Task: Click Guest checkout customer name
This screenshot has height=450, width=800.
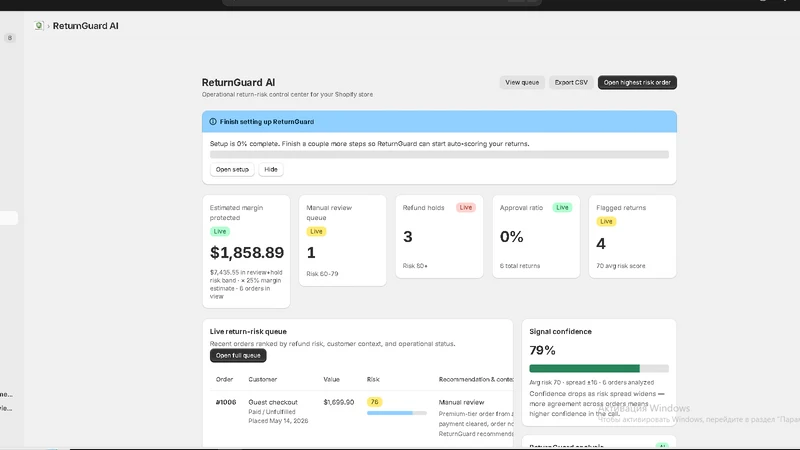Action: coord(273,402)
